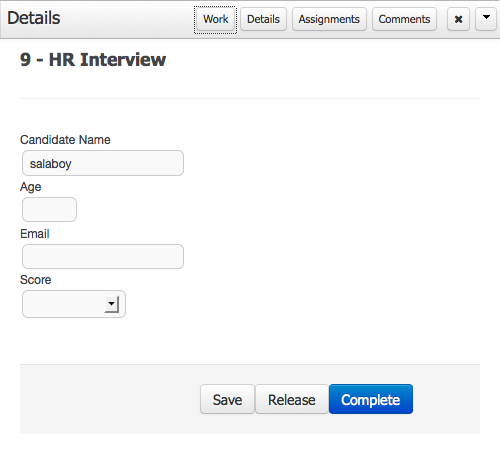Screen dimensions: 500x451
Task: Click the Score label text
Action: click(36, 280)
